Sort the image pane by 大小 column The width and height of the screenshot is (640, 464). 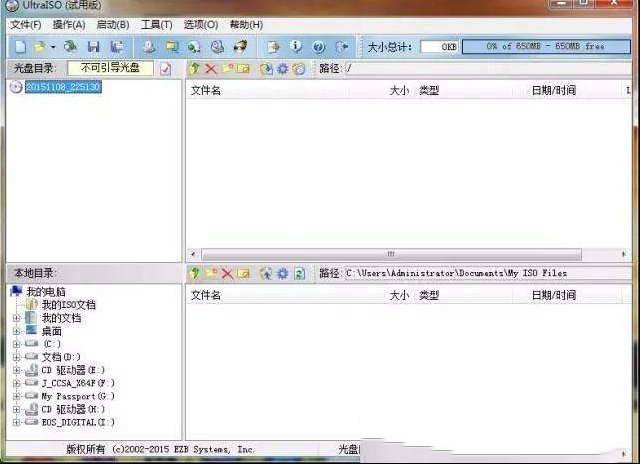[399, 90]
